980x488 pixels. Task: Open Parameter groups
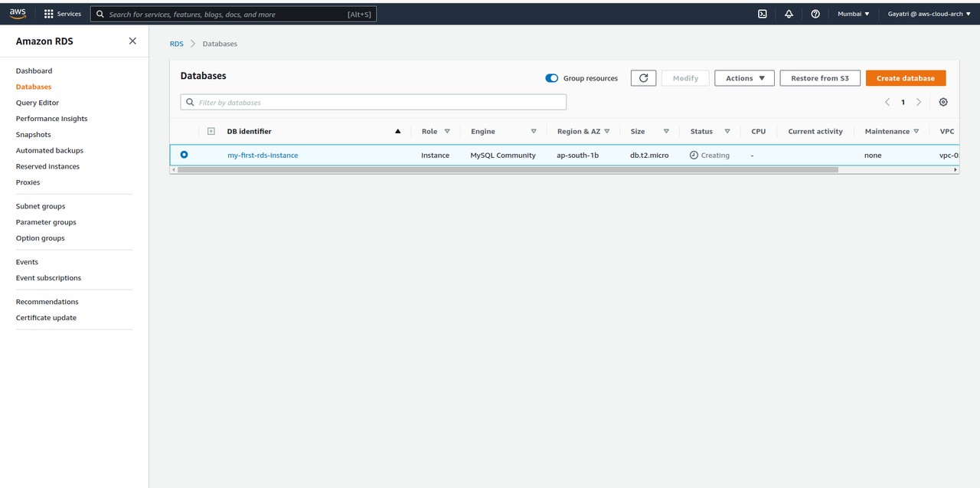(x=46, y=222)
